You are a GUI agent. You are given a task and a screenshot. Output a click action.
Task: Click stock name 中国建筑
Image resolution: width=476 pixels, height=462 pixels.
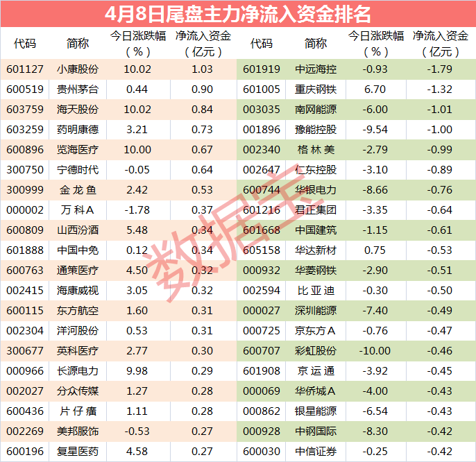pos(316,230)
